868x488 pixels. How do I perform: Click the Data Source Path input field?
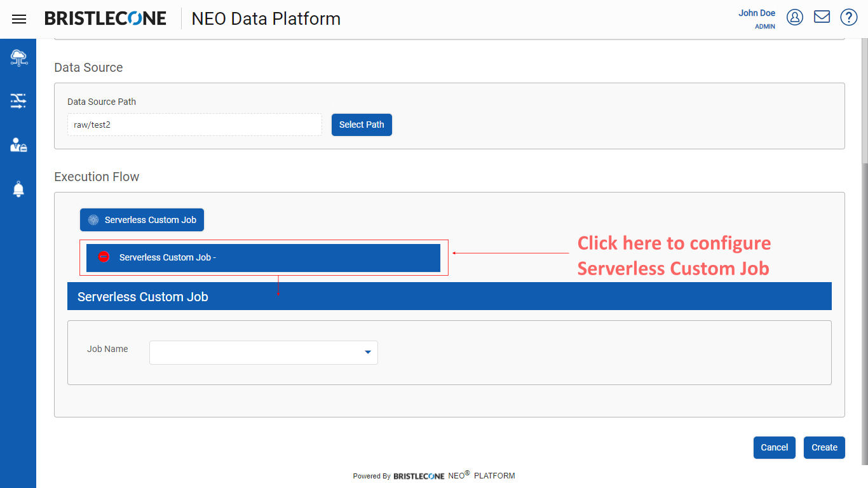click(194, 125)
